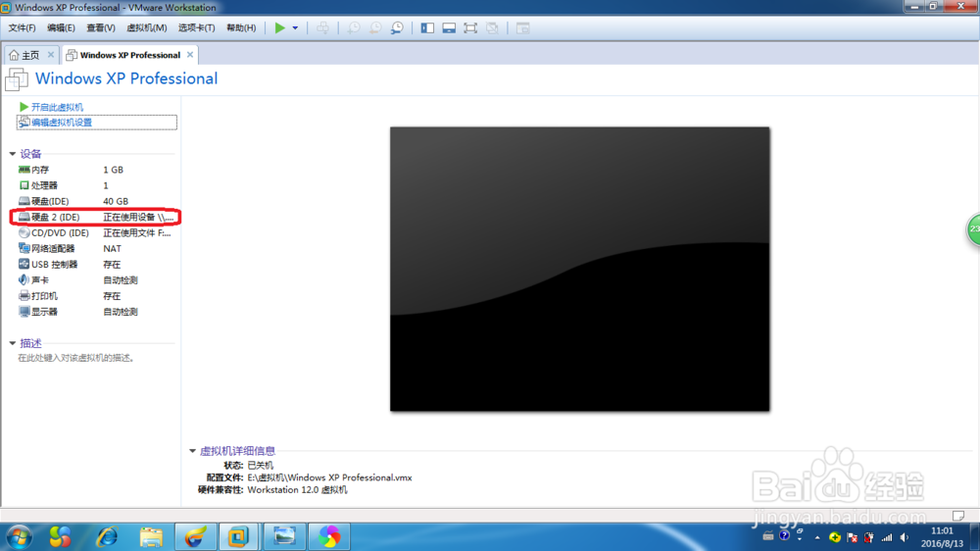This screenshot has height=551, width=980.
Task: Toggle the thumbnail bar view icon
Action: (449, 27)
